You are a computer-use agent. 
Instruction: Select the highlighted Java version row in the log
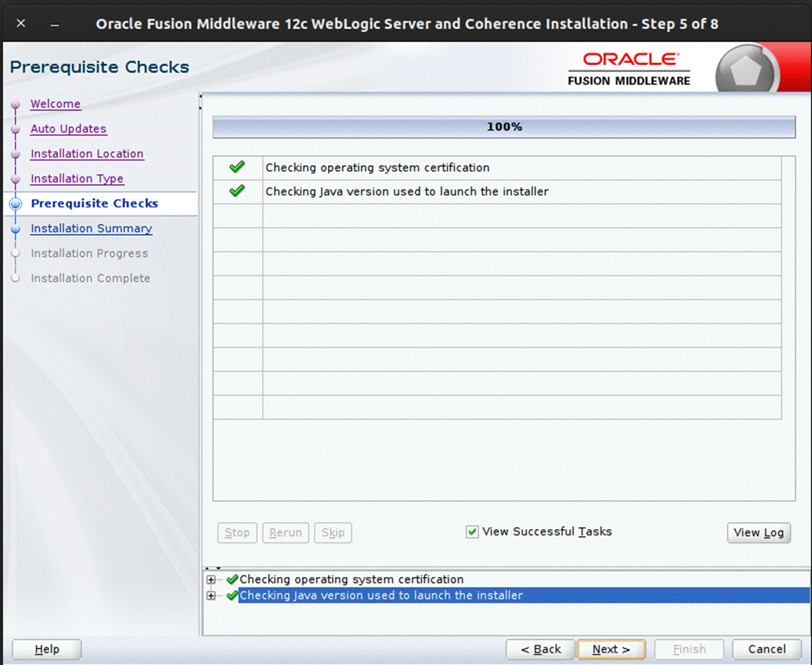coord(381,595)
